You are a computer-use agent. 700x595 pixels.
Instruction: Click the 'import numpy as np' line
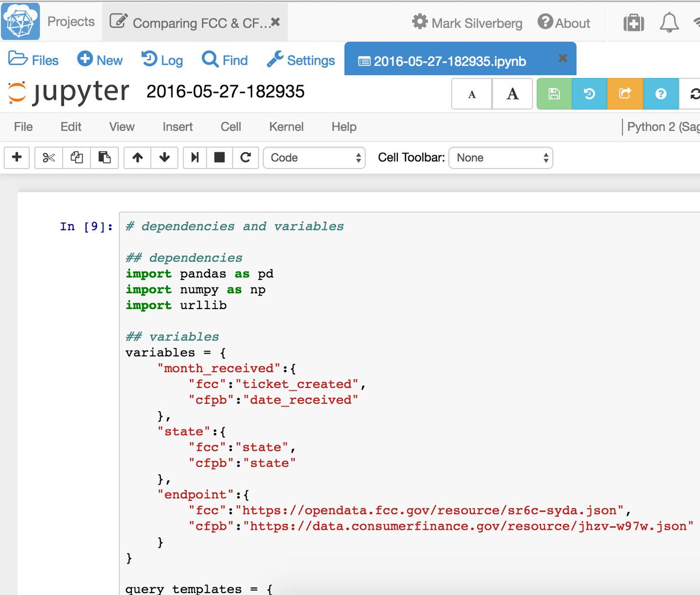pyautogui.click(x=195, y=289)
